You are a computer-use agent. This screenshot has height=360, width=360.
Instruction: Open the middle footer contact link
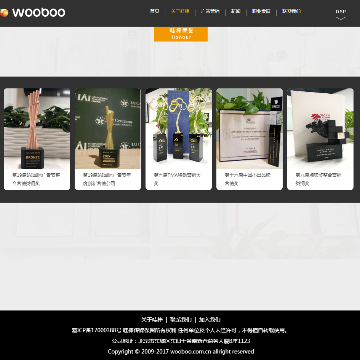[x=181, y=319]
